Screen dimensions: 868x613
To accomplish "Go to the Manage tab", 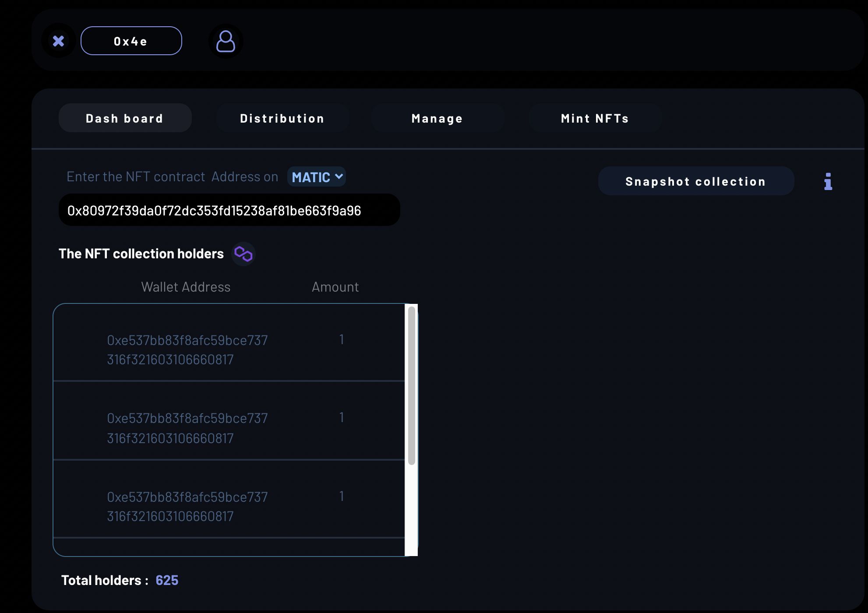I will (437, 118).
